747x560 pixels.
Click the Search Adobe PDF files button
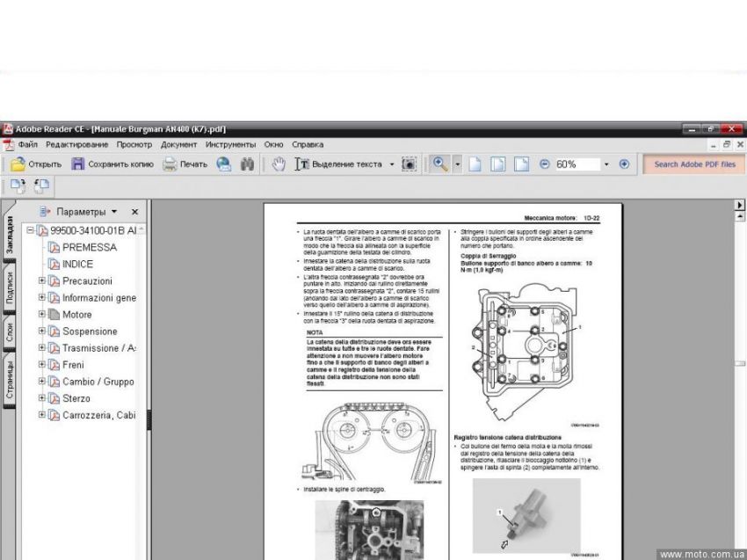point(693,164)
